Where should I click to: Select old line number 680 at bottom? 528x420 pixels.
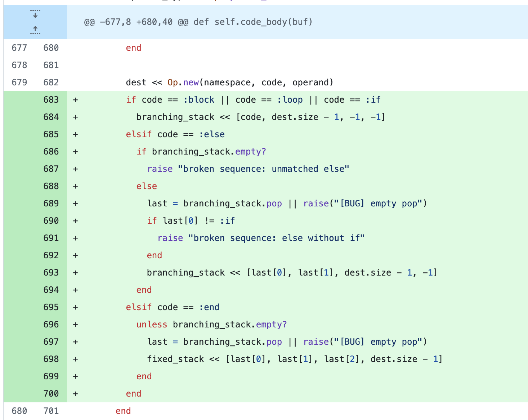pyautogui.click(x=19, y=411)
